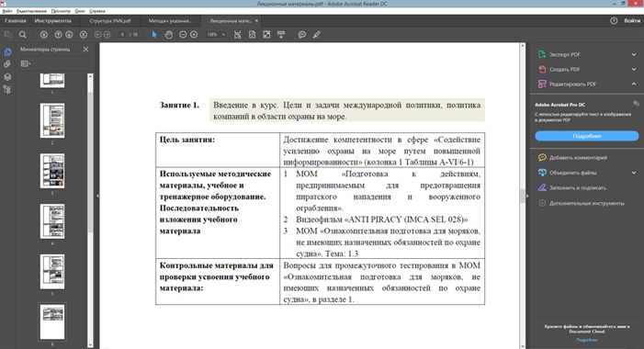This screenshot has height=349, width=644.
Task: Open the Окно menu
Action: [x=80, y=11]
